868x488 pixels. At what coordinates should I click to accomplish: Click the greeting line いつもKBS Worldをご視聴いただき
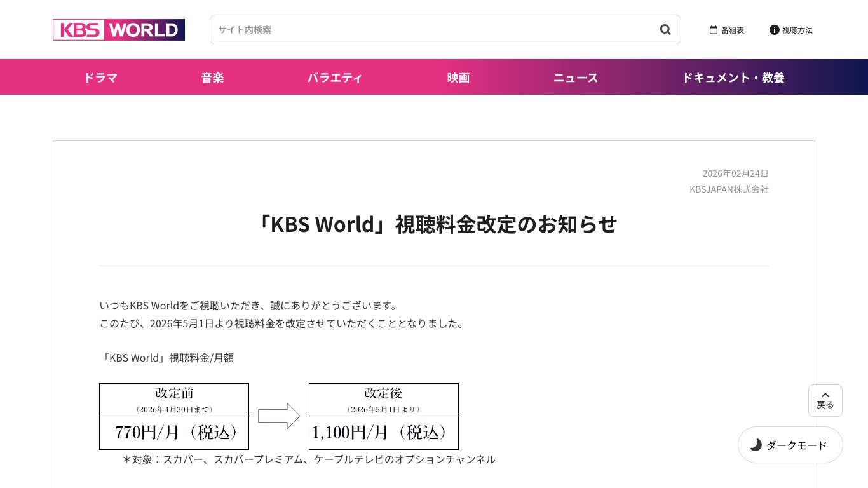pos(248,306)
